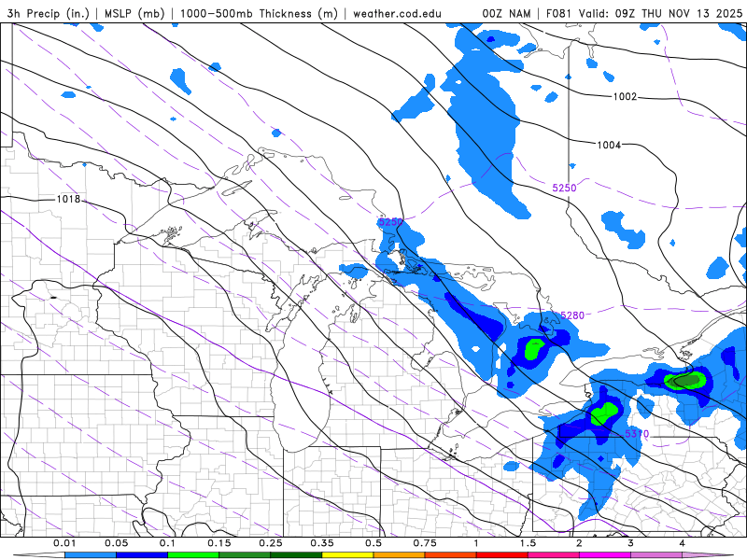The width and height of the screenshot is (747, 560).
Task: Click the 1018 isobar label
Action: pyautogui.click(x=68, y=199)
